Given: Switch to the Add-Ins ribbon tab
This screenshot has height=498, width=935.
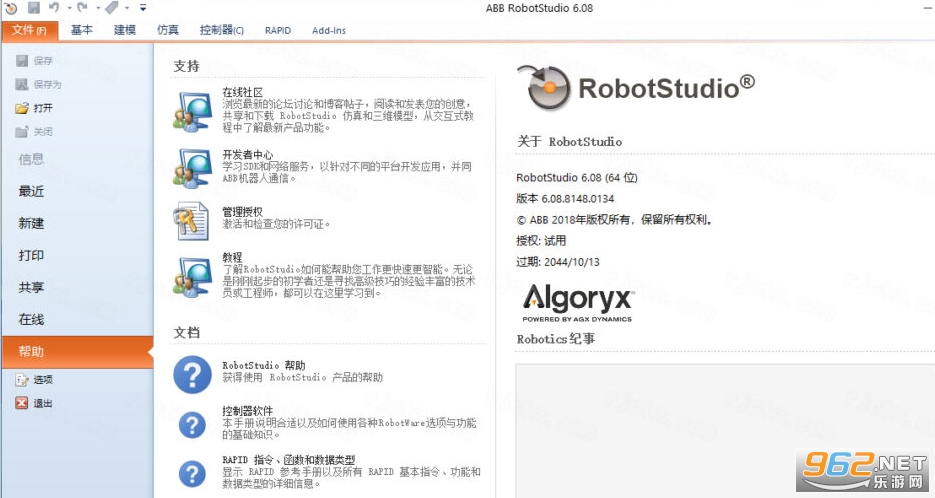Looking at the screenshot, I should [x=329, y=30].
